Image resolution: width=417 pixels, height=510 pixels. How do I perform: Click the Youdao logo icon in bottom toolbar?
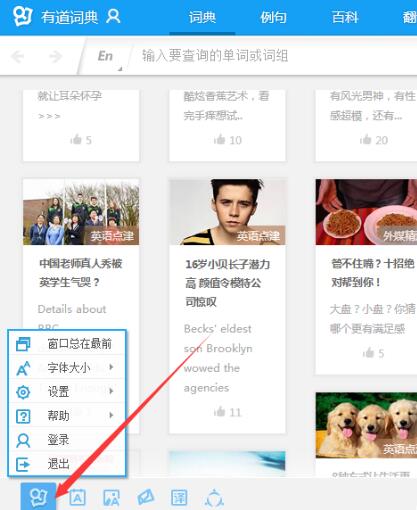[x=38, y=497]
